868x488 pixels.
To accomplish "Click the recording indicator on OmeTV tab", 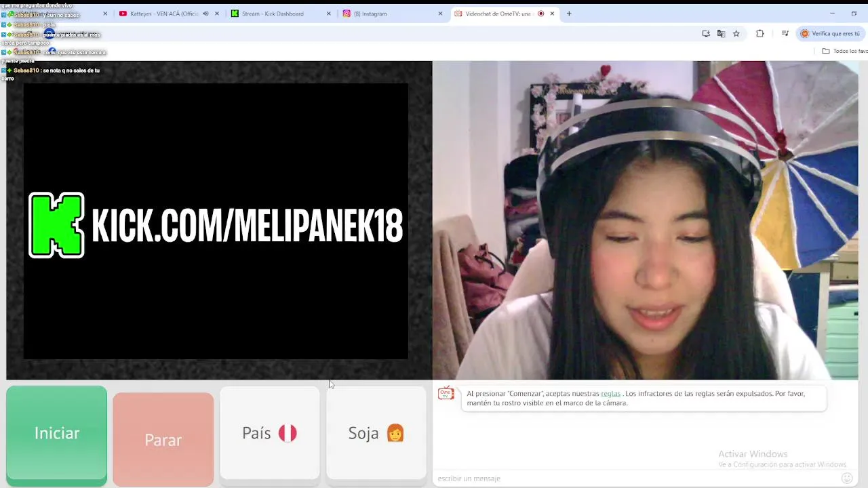I will (540, 14).
